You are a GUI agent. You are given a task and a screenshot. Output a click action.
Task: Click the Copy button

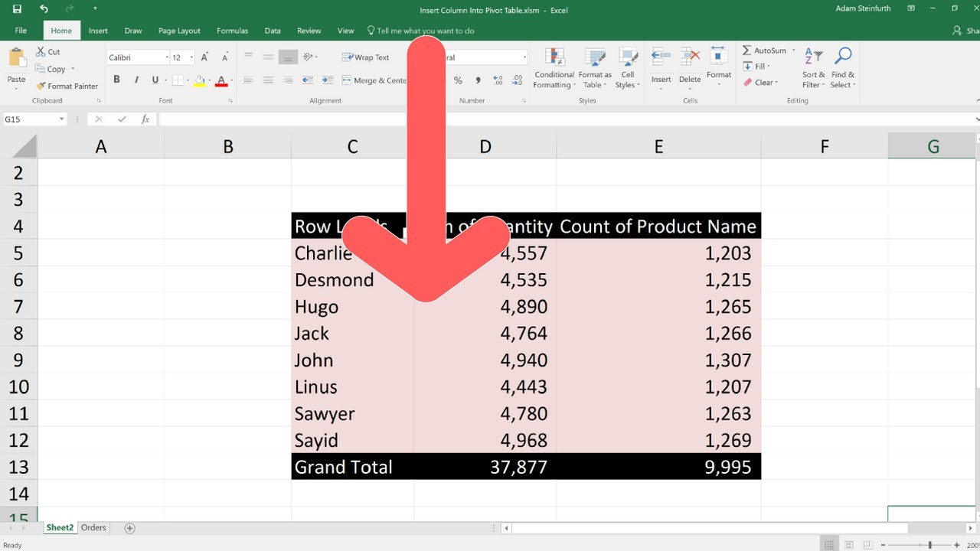[51, 69]
